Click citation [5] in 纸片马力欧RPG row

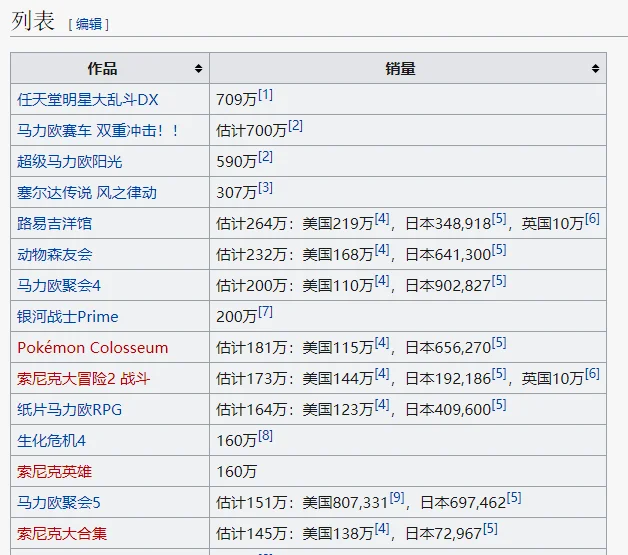tap(499, 405)
